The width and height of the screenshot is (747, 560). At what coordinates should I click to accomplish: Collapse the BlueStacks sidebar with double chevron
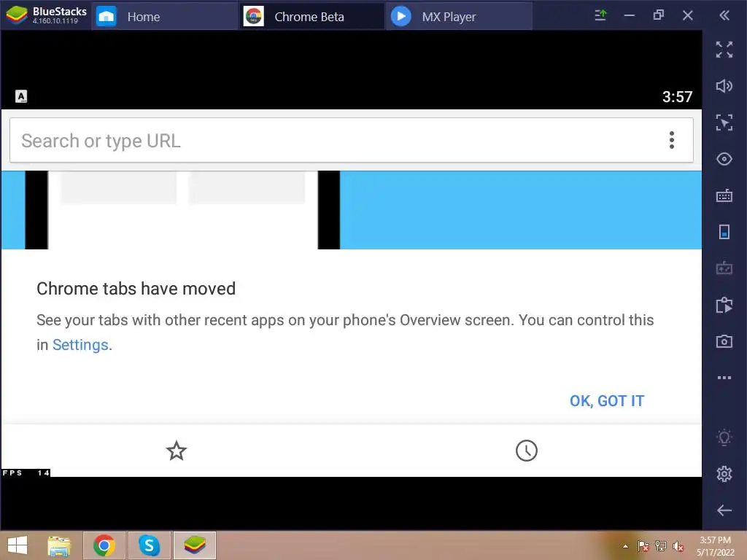point(724,16)
